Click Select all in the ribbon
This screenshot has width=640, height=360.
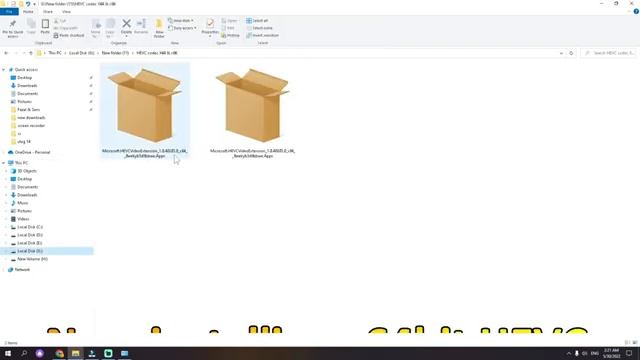[257, 20]
